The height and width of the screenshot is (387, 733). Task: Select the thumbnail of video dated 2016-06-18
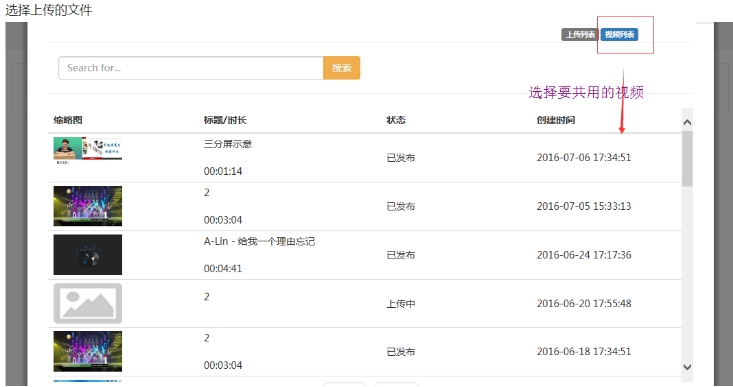(88, 351)
